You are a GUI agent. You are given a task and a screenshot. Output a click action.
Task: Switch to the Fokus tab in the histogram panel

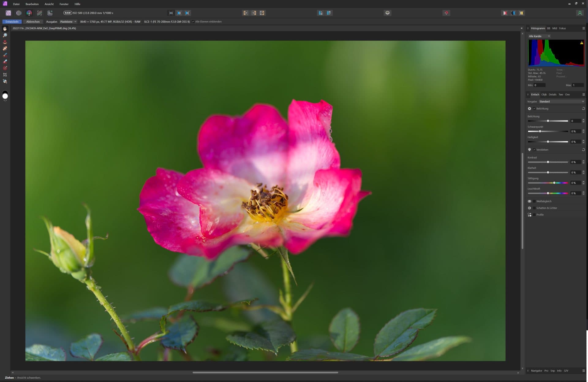point(563,28)
